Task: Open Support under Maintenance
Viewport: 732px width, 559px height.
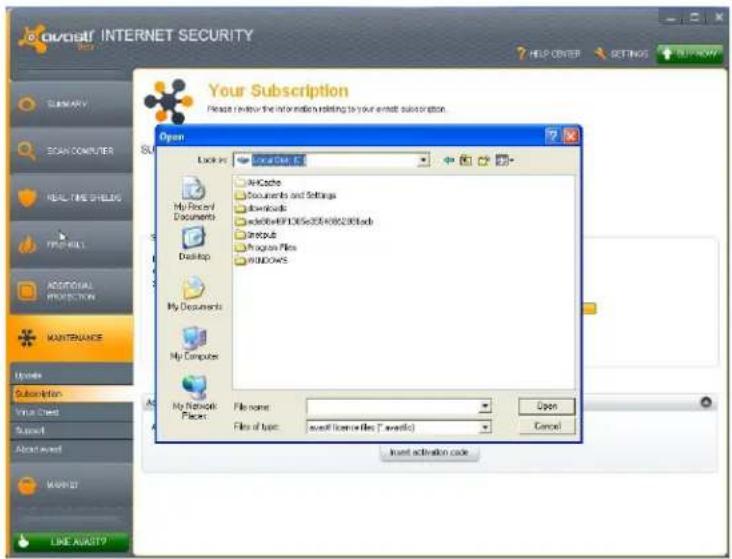Action: click(x=72, y=430)
